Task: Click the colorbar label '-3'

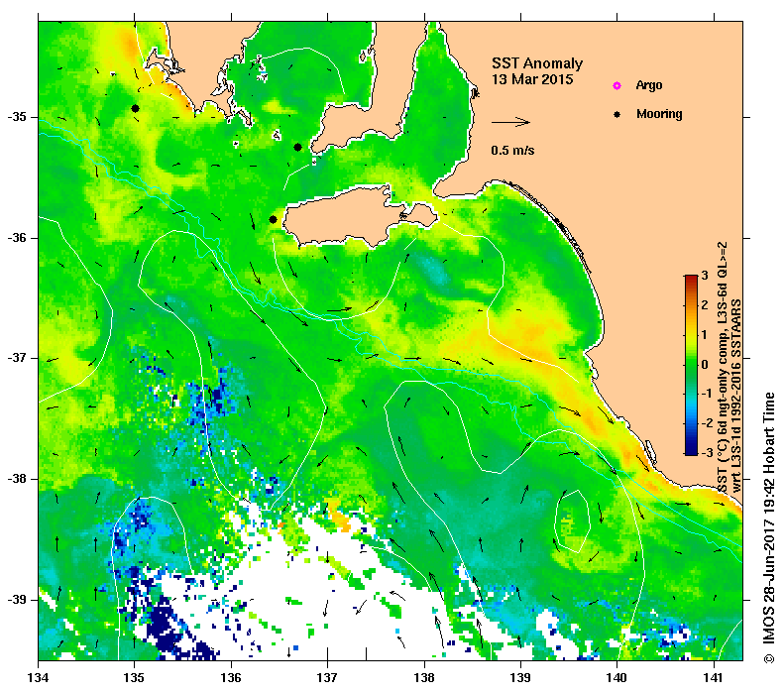Action: 706,452
